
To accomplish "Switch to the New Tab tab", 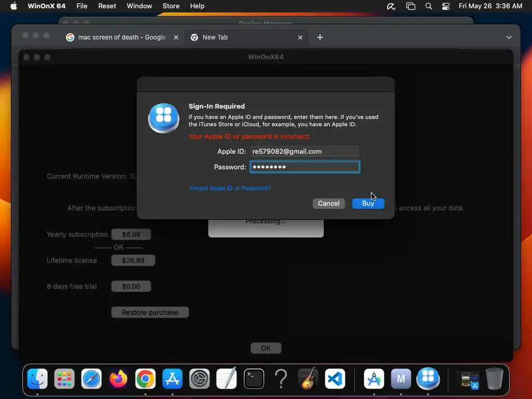I will (246, 37).
